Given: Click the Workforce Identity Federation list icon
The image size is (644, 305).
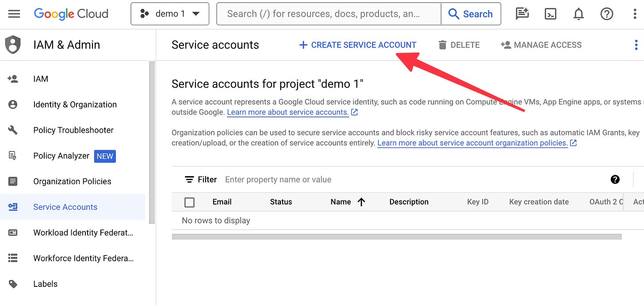Looking at the screenshot, I should pos(13,258).
